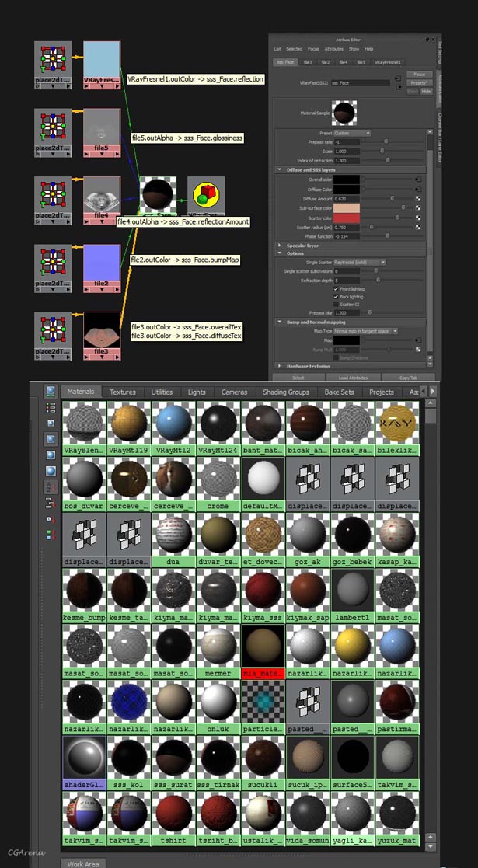Click the Material Sample preview swatch
This screenshot has height=868, width=478.
[x=344, y=113]
